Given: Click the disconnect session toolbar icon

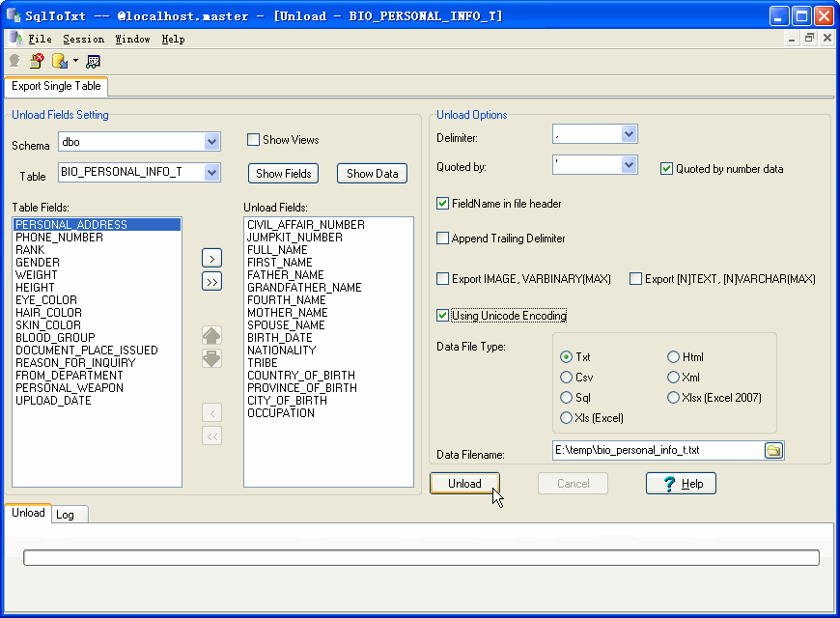Looking at the screenshot, I should [x=37, y=61].
